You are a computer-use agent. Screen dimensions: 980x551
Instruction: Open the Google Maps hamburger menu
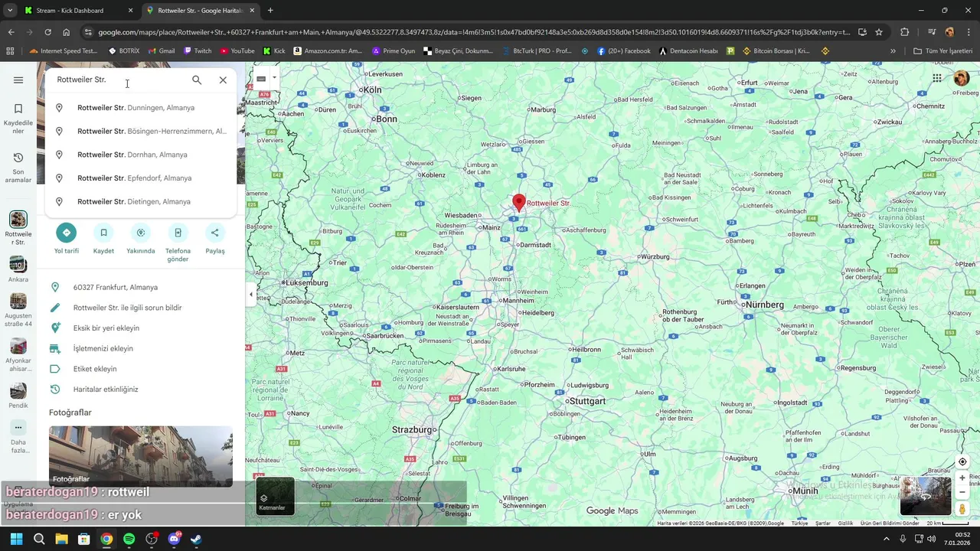(18, 80)
